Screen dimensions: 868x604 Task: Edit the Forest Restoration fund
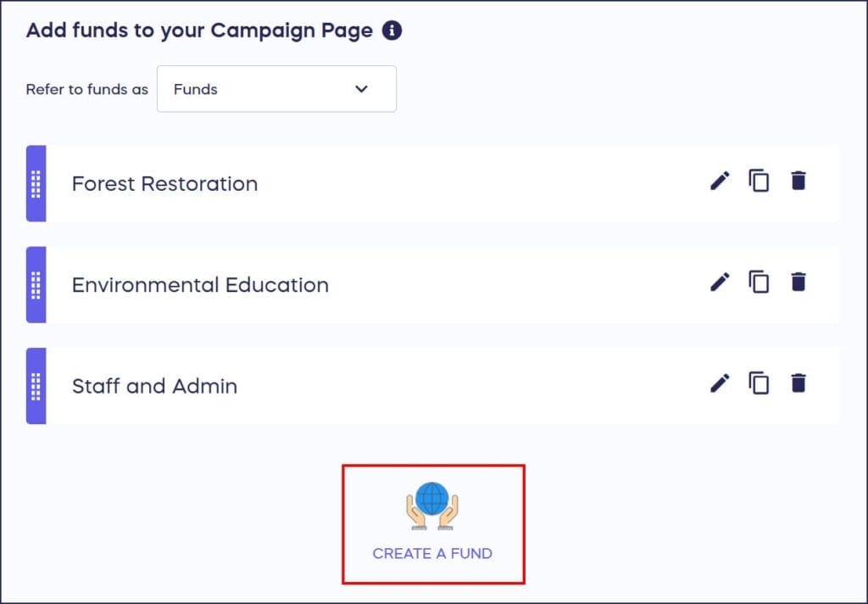click(x=719, y=180)
